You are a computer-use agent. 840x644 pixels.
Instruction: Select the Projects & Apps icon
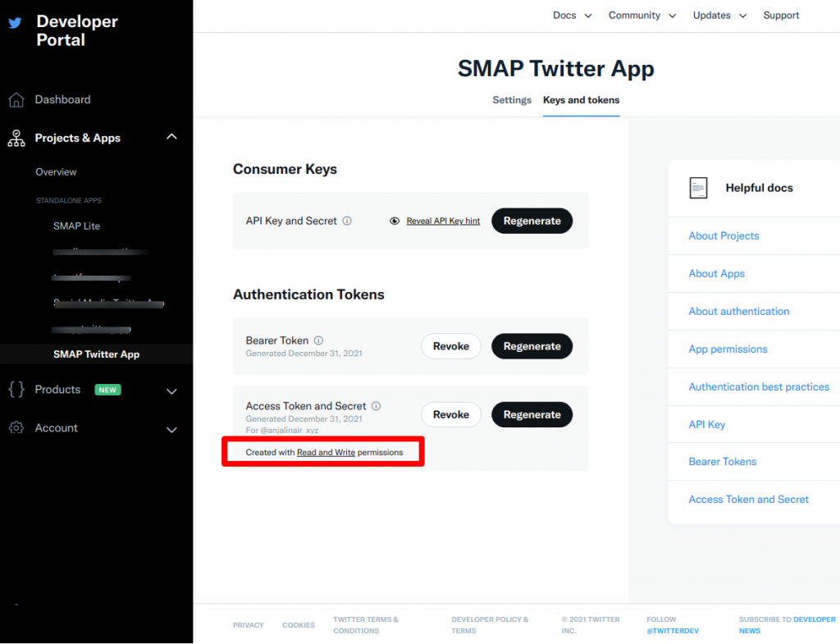tap(16, 138)
